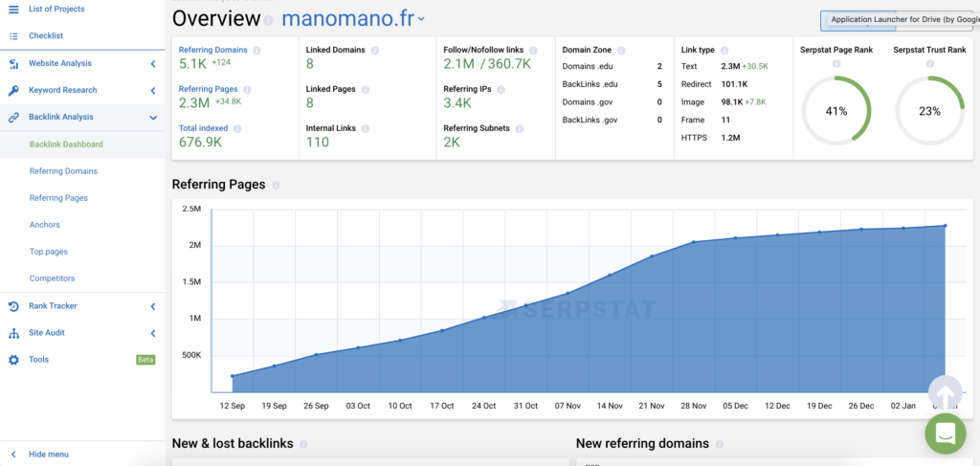Click the Site Audit hierarchy icon
980x466 pixels.
click(13, 334)
